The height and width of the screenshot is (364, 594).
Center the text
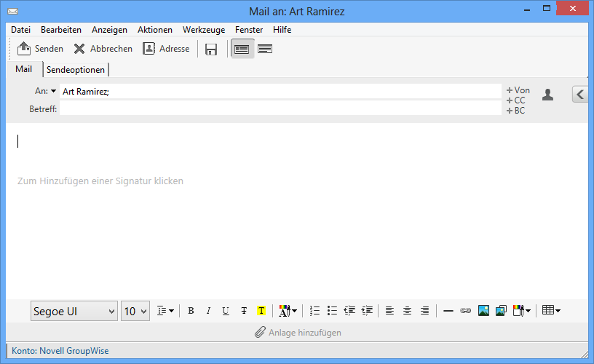(407, 311)
